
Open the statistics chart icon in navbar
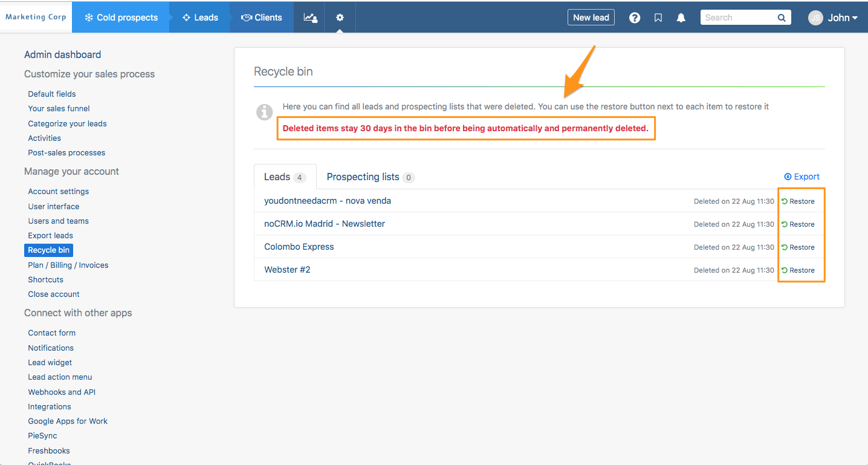[310, 18]
